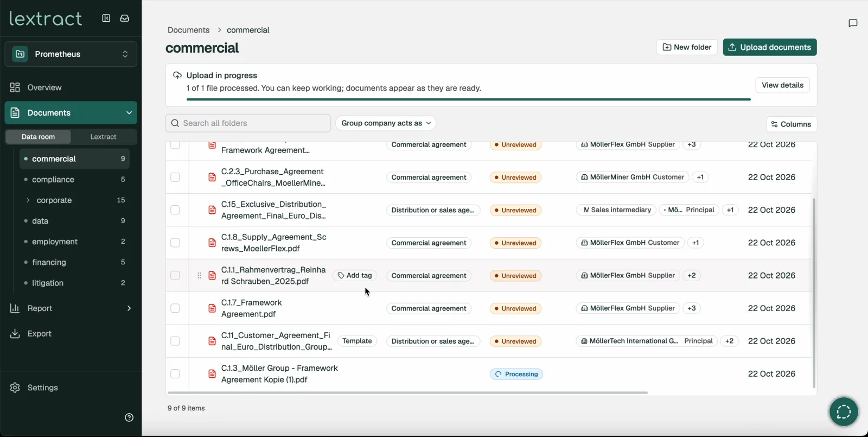868x437 pixels.
Task: Click horizontal table scrollbar
Action: (x=407, y=392)
